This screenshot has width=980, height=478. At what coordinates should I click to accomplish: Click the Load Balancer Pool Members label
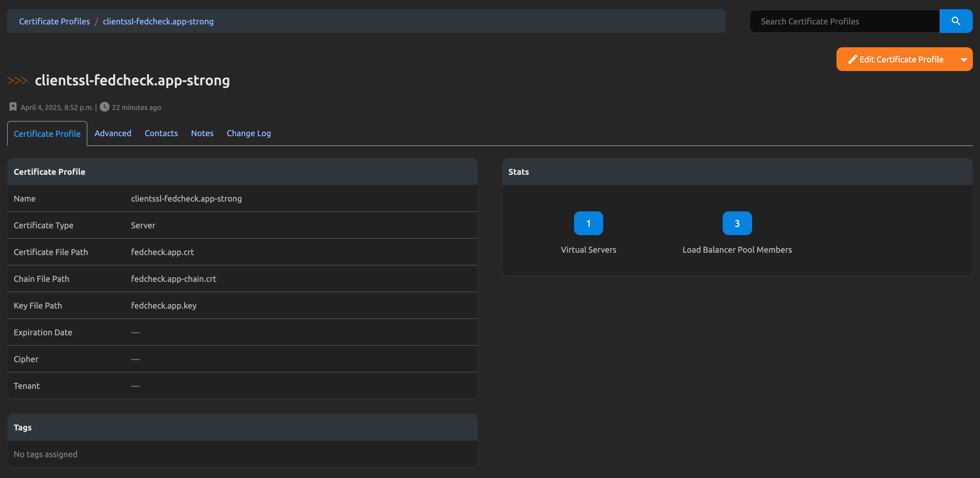[737, 250]
